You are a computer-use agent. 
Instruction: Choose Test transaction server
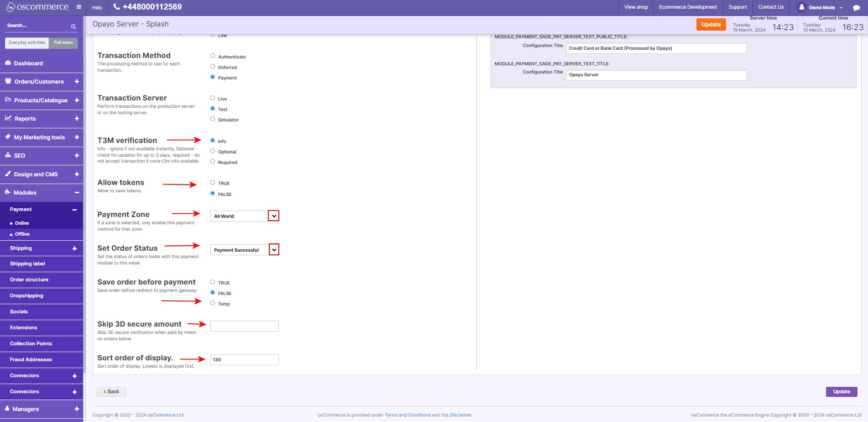[x=213, y=108]
